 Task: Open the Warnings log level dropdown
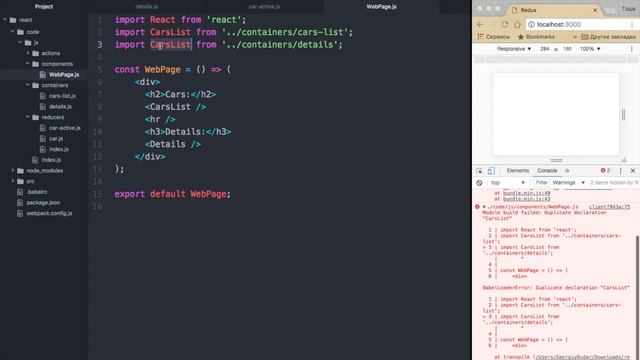[x=569, y=183]
